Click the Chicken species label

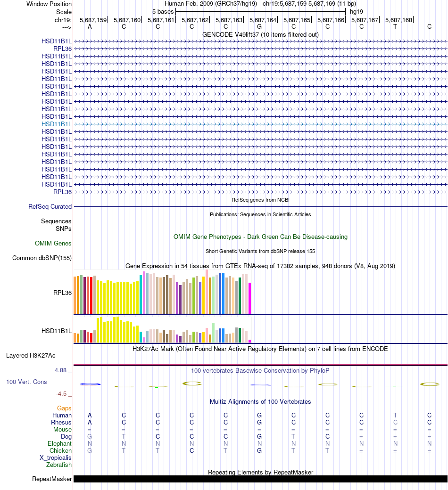(x=60, y=450)
